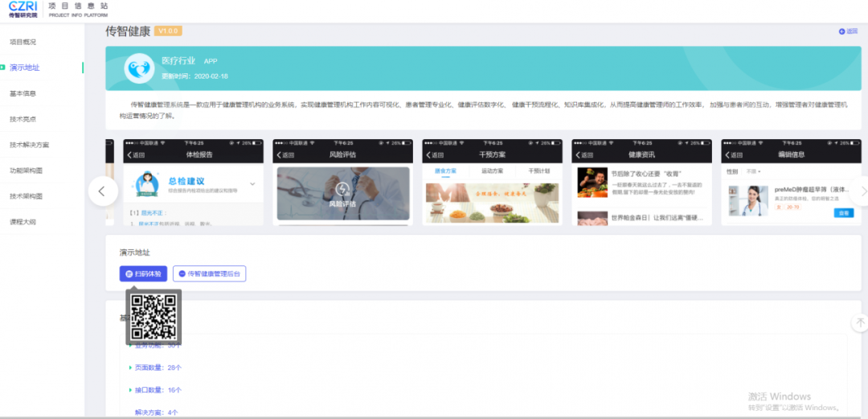
Task: Open the 体检报告 screenshot thumbnail
Action: 193,183
